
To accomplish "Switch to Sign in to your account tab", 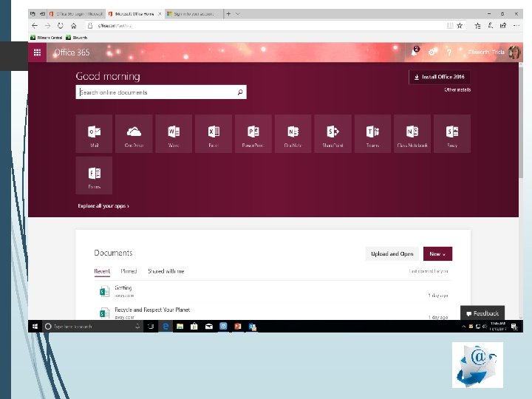I will coord(194,14).
